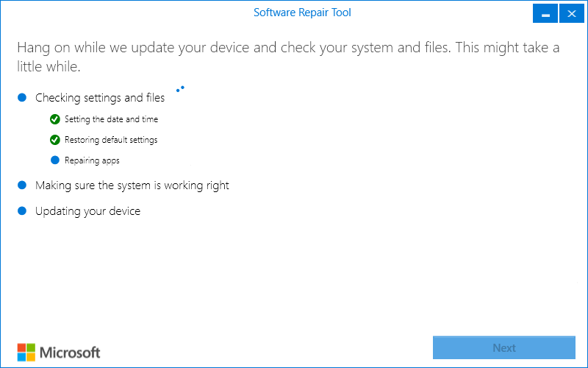Click the Microsoft wordmark text
The width and height of the screenshot is (588, 368).
pos(69,352)
